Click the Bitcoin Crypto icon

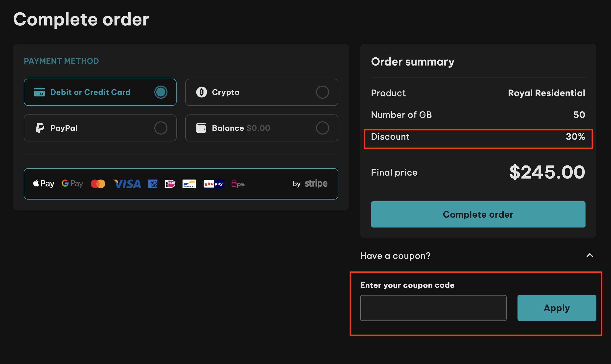(x=201, y=92)
